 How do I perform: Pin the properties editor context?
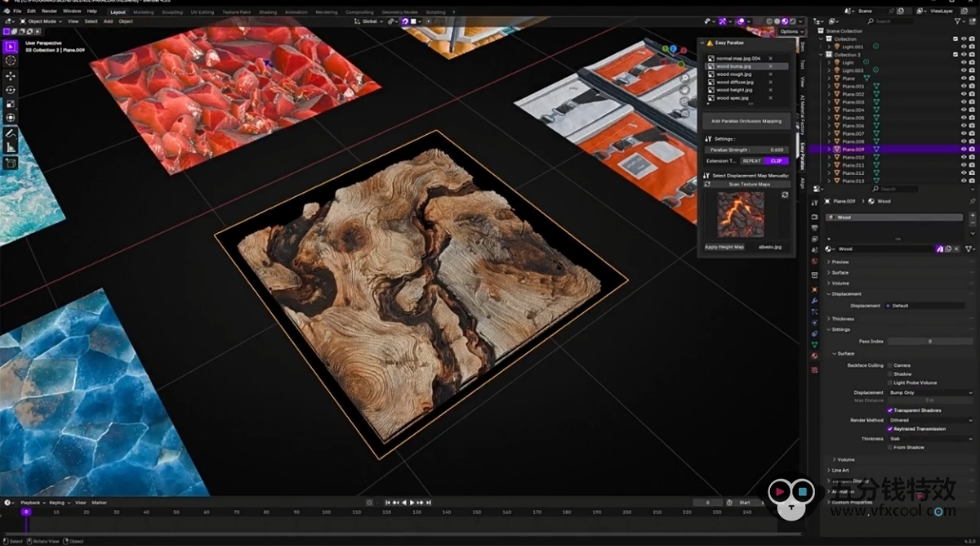(x=971, y=201)
